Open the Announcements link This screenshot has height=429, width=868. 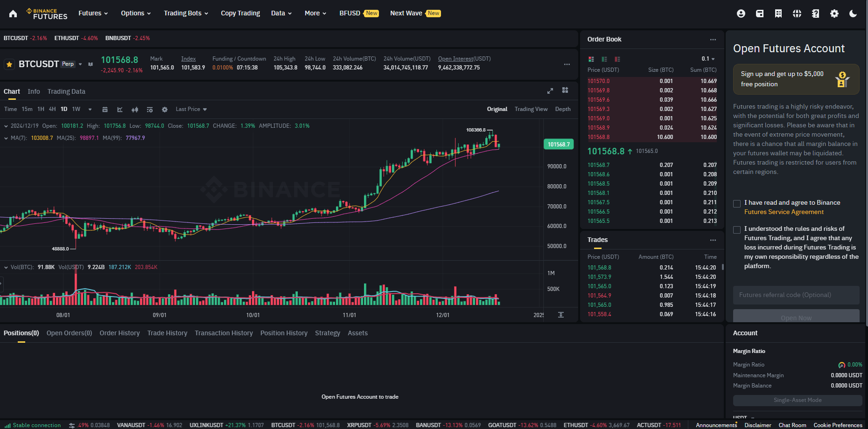pos(716,425)
